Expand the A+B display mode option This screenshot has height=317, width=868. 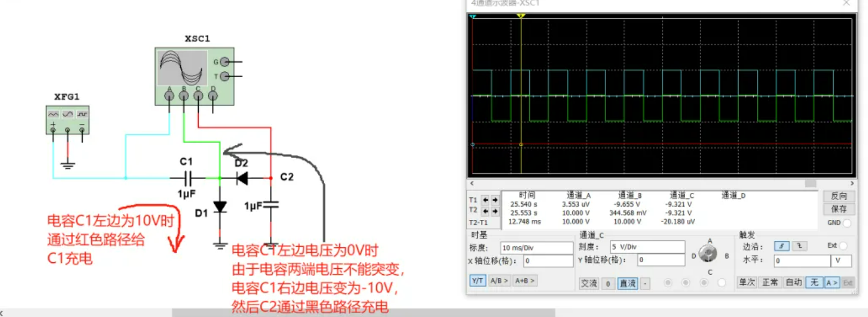[x=524, y=281]
